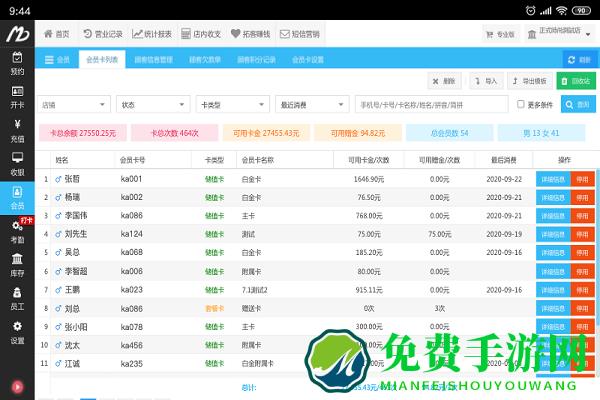Focus the phone/card number search field
The width and height of the screenshot is (600, 400).
pyautogui.click(x=432, y=104)
